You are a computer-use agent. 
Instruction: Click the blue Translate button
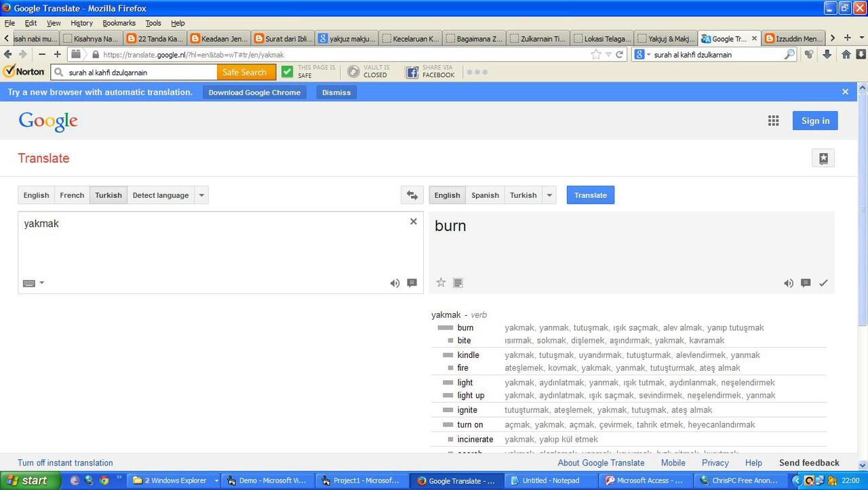[x=591, y=195]
